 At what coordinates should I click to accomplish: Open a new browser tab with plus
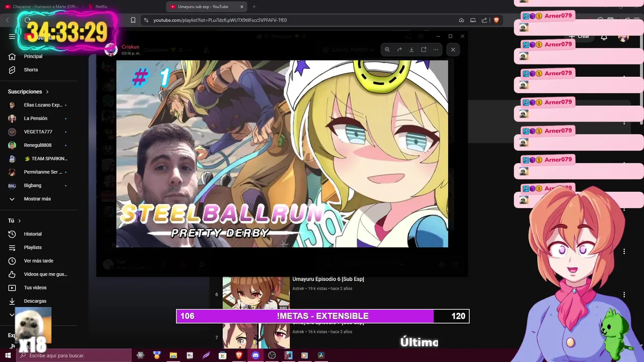pyautogui.click(x=254, y=7)
